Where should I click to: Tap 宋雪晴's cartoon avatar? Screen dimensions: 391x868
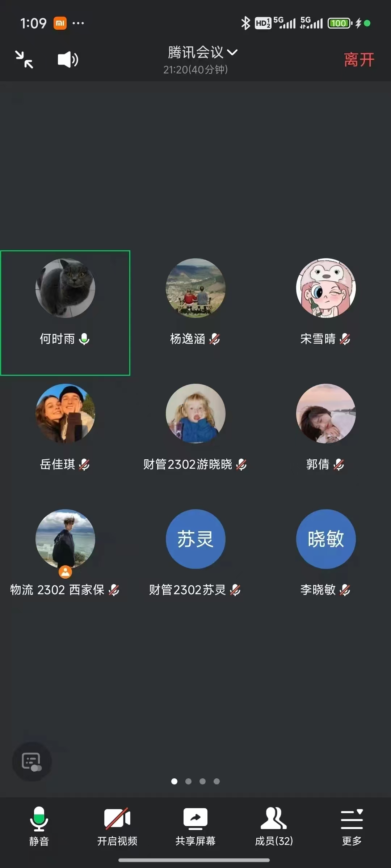326,288
